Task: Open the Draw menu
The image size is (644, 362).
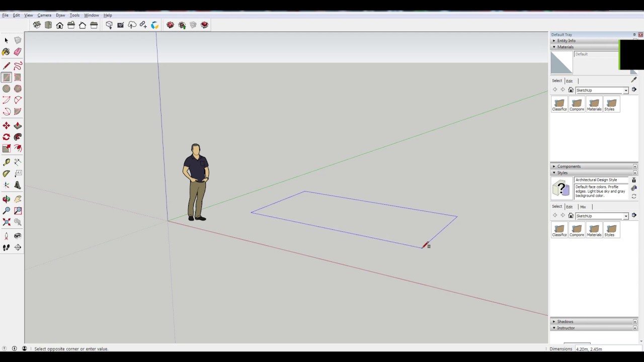Action: (60, 15)
